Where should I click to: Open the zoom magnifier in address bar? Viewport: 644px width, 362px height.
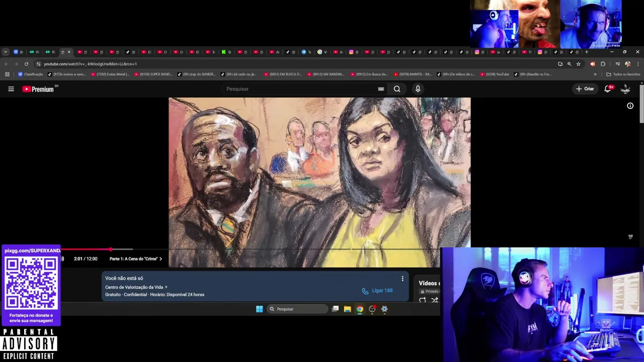click(x=569, y=64)
